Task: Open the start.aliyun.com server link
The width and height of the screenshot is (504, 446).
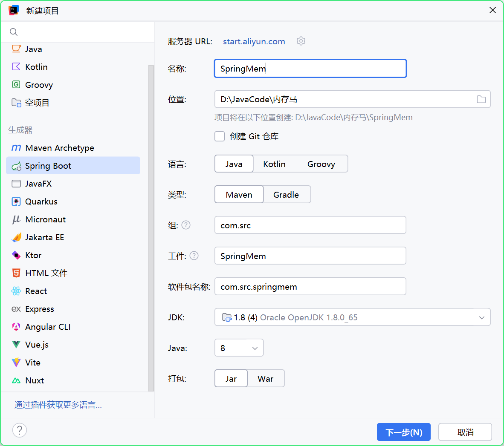Action: click(x=254, y=41)
